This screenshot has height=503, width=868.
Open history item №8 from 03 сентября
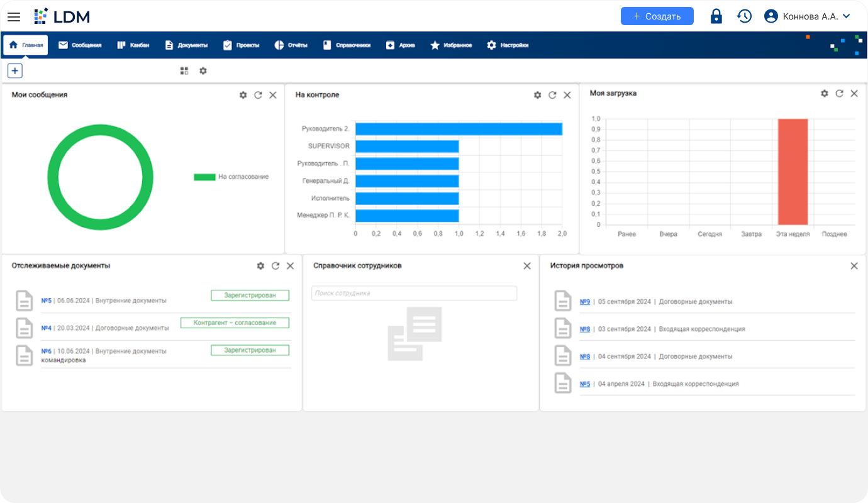point(585,329)
